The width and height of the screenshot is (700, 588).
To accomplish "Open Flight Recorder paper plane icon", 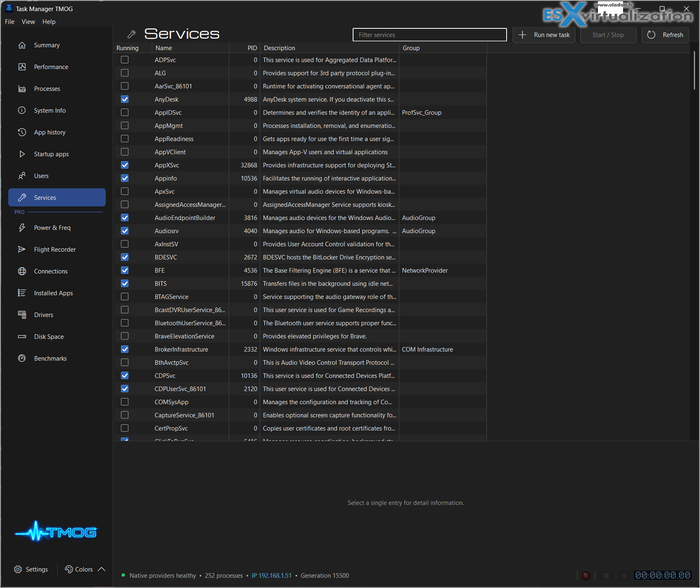I will tap(22, 250).
